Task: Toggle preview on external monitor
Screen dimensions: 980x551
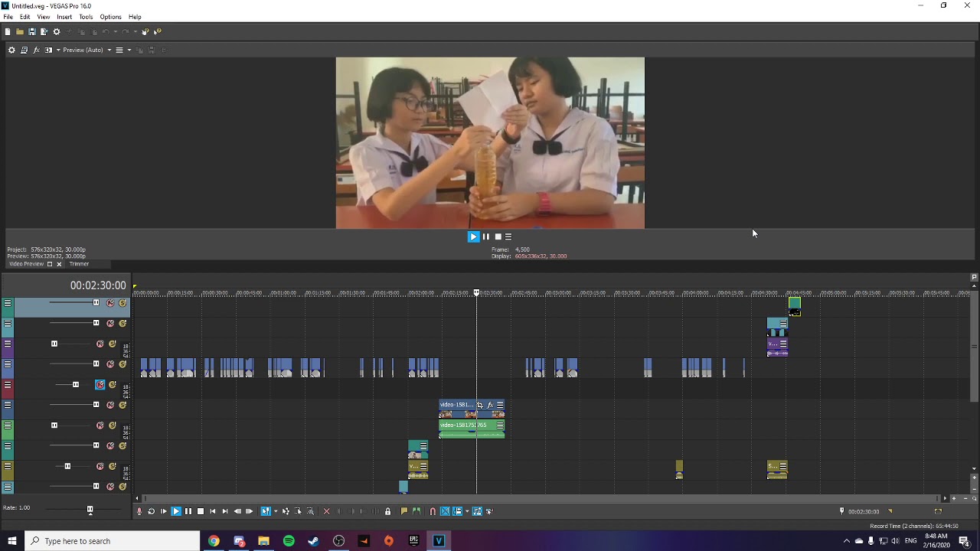Action: pyautogui.click(x=24, y=50)
